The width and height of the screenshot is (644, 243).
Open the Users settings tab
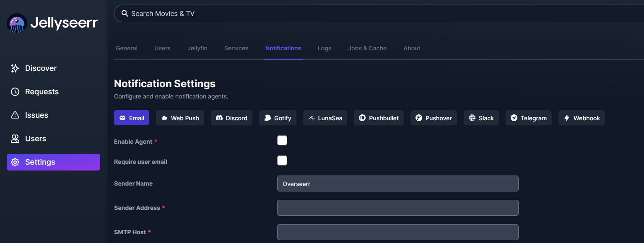tap(162, 48)
